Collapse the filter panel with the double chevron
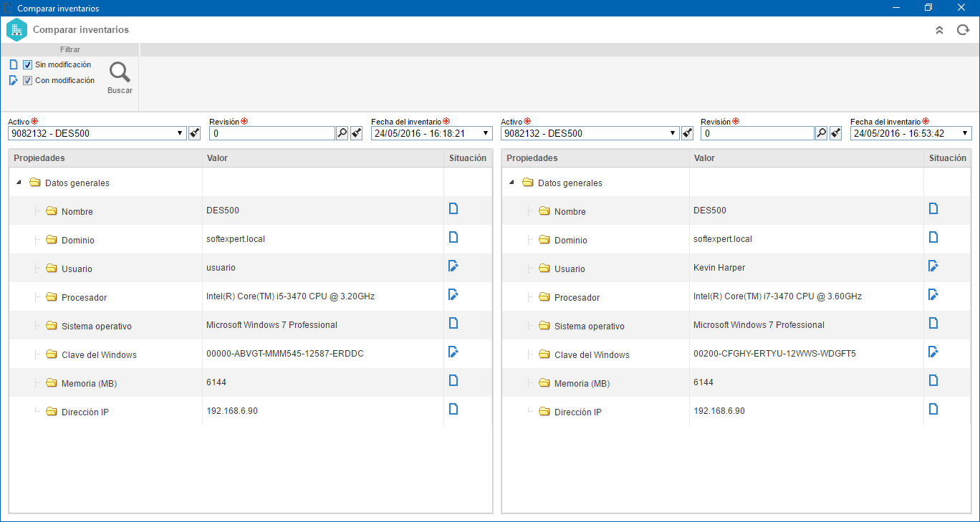Viewport: 980px width, 522px height. coord(939,30)
